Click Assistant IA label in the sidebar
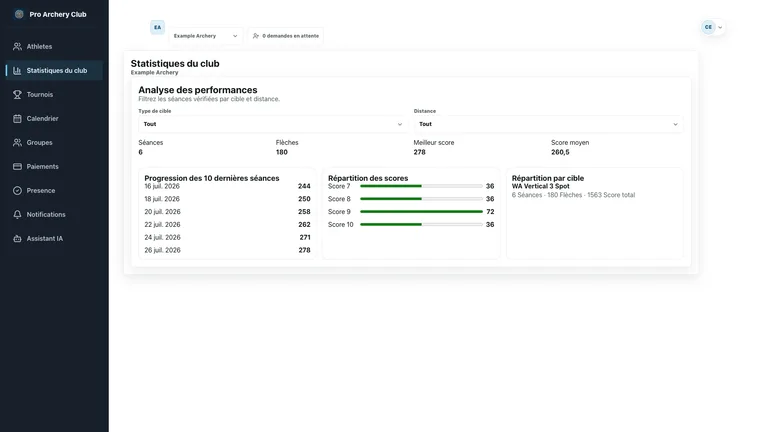 coord(45,239)
